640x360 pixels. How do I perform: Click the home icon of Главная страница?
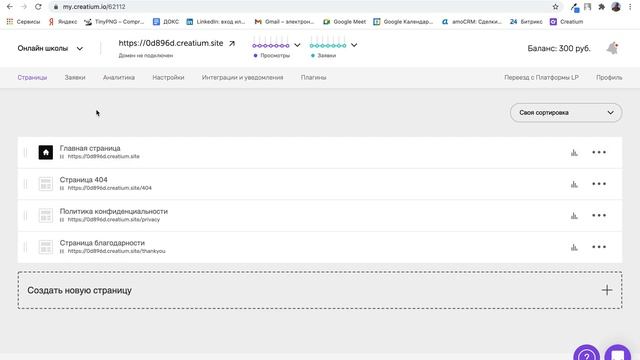[x=46, y=152]
